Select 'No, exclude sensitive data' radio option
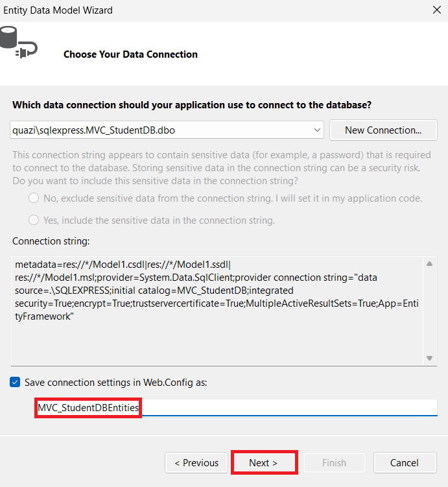 (34, 198)
